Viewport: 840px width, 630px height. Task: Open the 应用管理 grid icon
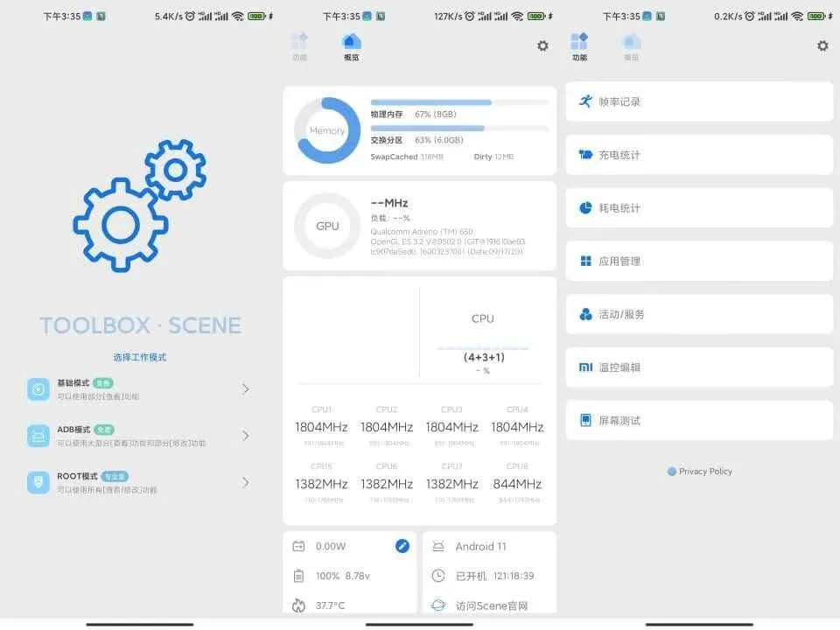click(585, 261)
